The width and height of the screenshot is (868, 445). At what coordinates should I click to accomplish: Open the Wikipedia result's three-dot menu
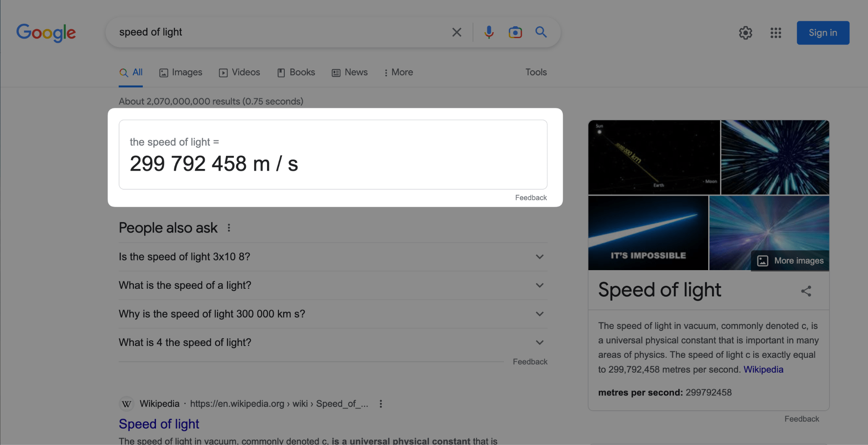pos(381,404)
